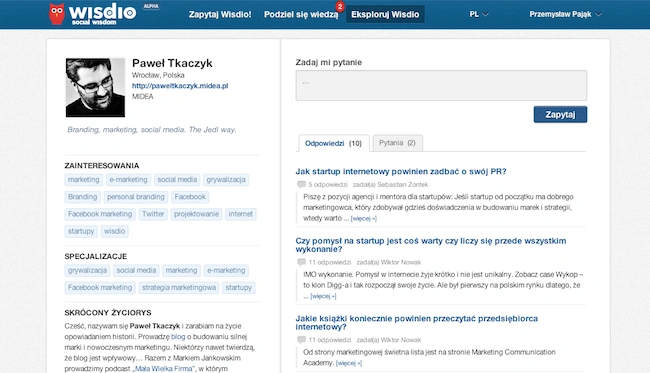Screen dimensions: 650x373
Task: Select the wisdio interest tag
Action: [114, 231]
